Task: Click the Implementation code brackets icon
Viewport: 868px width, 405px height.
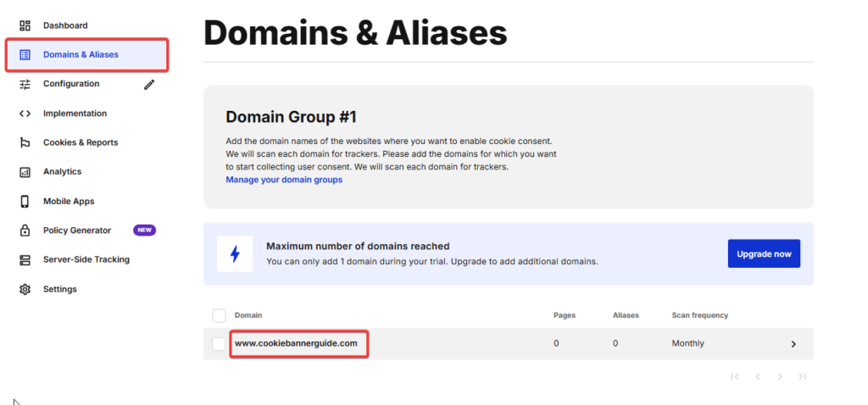Action: coord(25,114)
